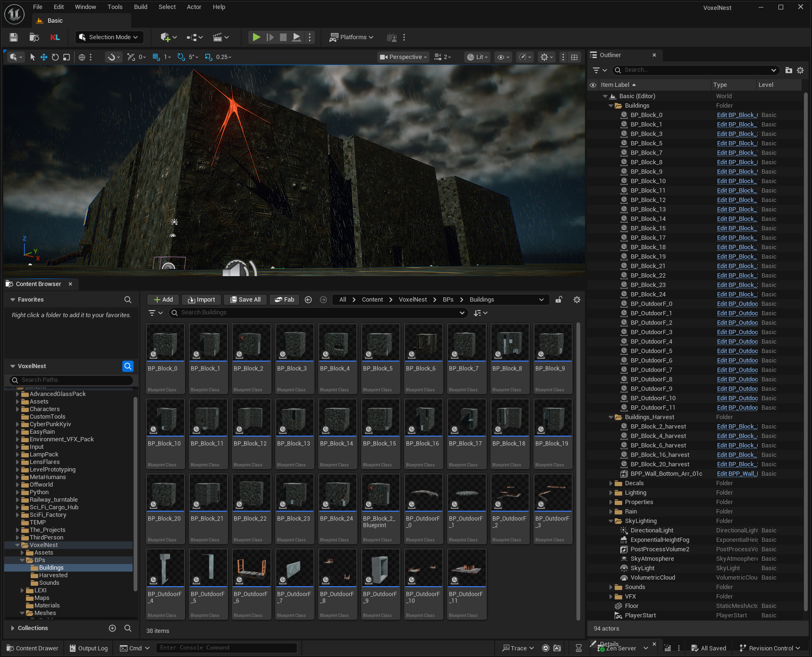
Task: Open the Selection Mode dropdown
Action: pyautogui.click(x=109, y=37)
